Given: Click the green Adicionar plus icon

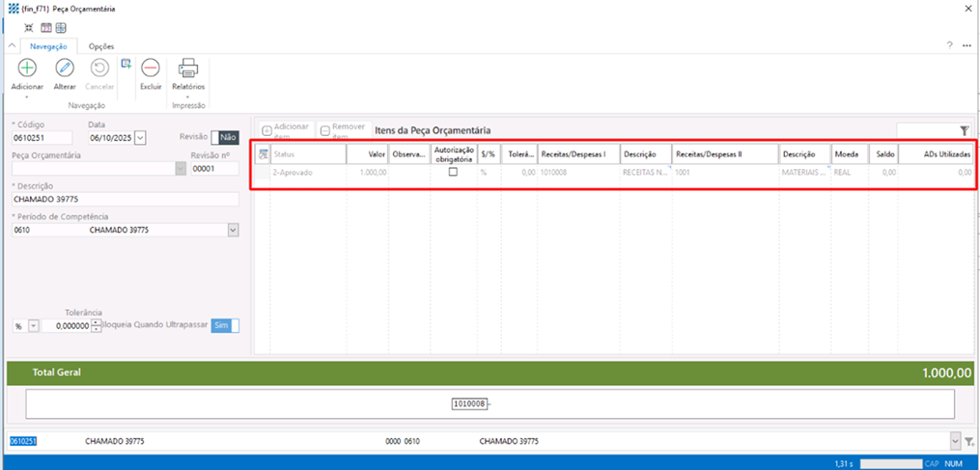Looking at the screenshot, I should 27,69.
